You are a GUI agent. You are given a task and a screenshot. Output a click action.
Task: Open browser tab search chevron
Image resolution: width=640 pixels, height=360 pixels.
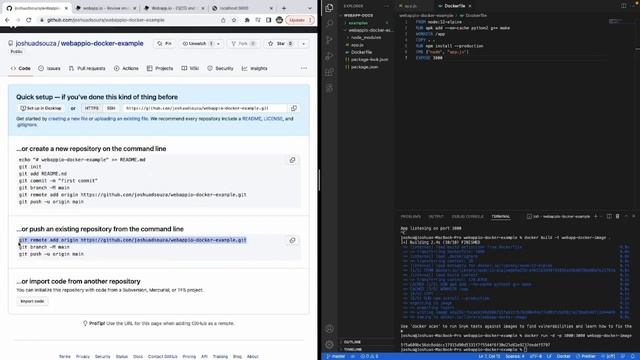[x=310, y=8]
